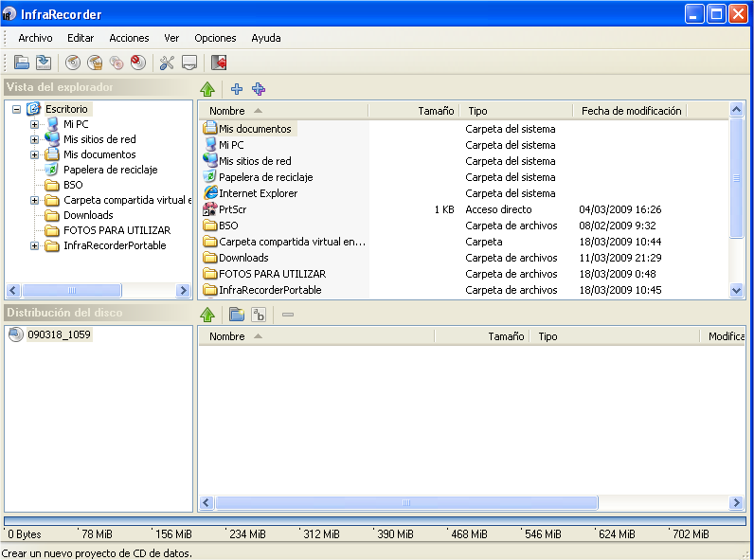Click the Rename icon in disc layout toolbar
The image size is (754, 560).
point(259,315)
